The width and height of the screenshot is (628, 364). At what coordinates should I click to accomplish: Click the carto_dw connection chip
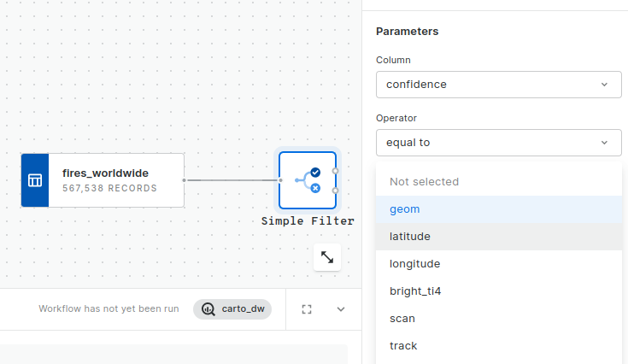(232, 309)
